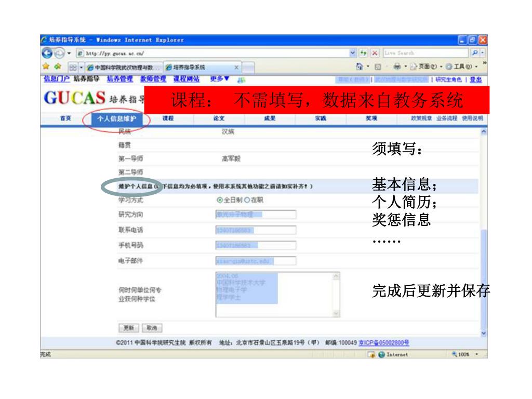
Task: Open the 页面(P) command bar menu
Action: (x=426, y=66)
